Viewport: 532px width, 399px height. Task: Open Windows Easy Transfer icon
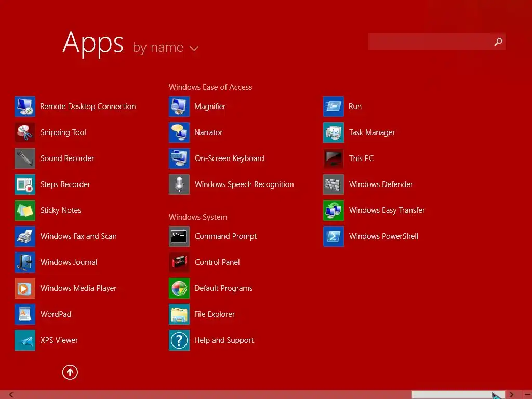point(334,210)
